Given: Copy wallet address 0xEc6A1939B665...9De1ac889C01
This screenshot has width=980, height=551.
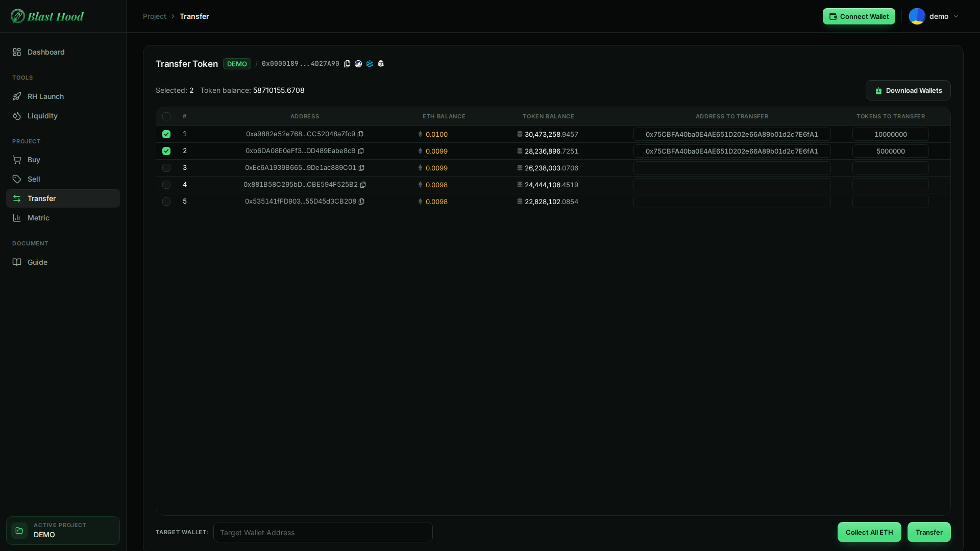Looking at the screenshot, I should [x=361, y=168].
